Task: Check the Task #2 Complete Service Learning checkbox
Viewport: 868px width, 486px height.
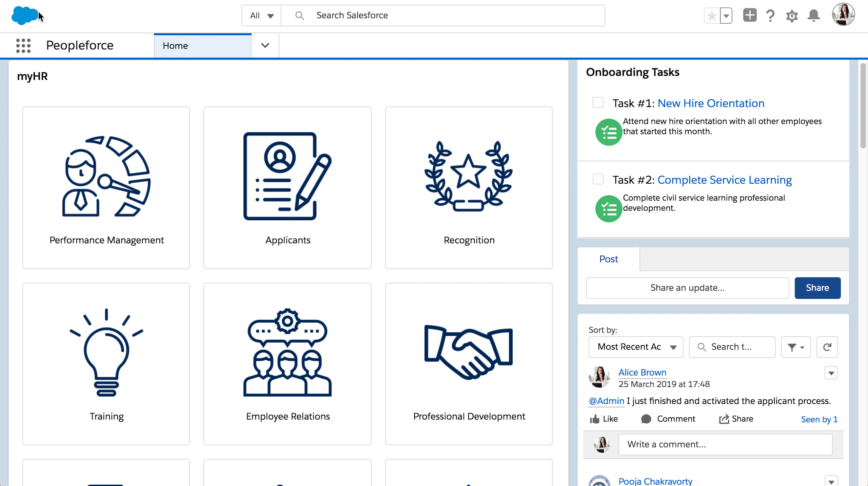Action: pos(598,179)
